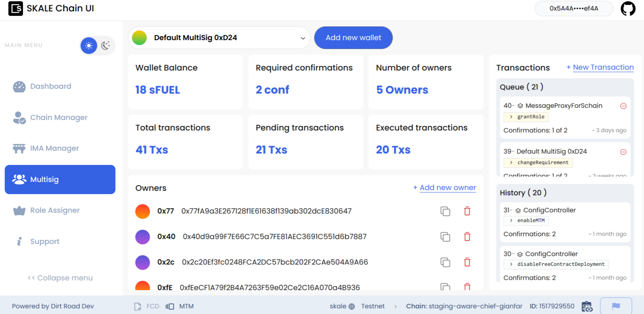
Task: Click the flag button in footer
Action: (x=616, y=306)
